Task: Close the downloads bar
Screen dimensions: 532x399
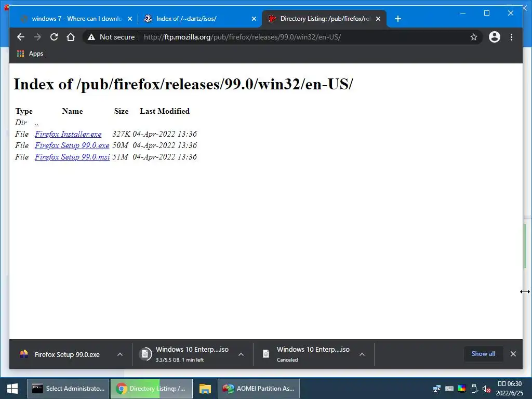Action: click(x=513, y=354)
